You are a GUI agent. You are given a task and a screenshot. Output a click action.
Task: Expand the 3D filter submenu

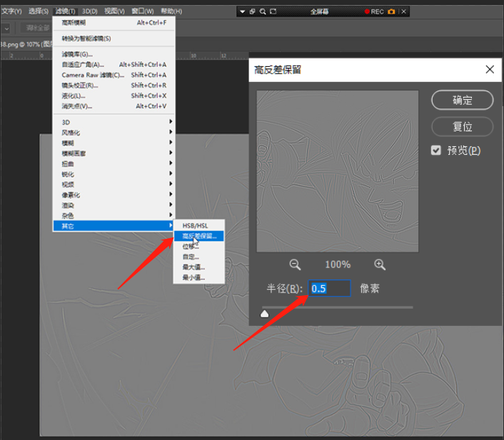pos(114,122)
